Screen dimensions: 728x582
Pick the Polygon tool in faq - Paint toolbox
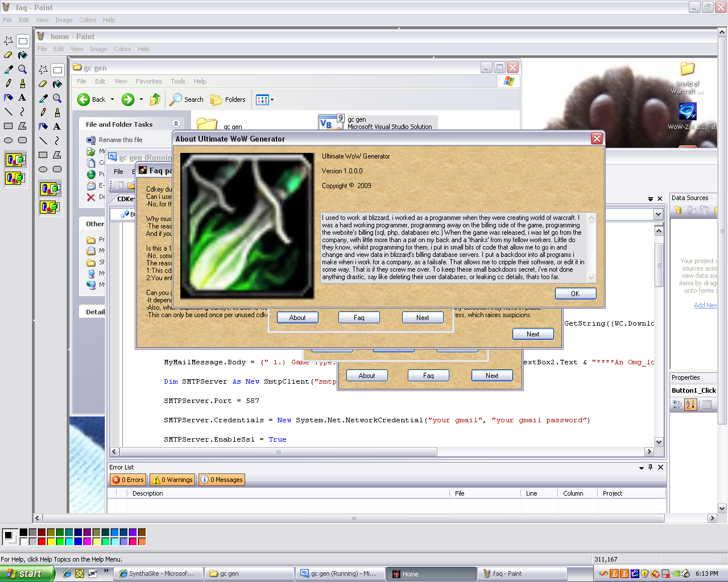(23, 126)
